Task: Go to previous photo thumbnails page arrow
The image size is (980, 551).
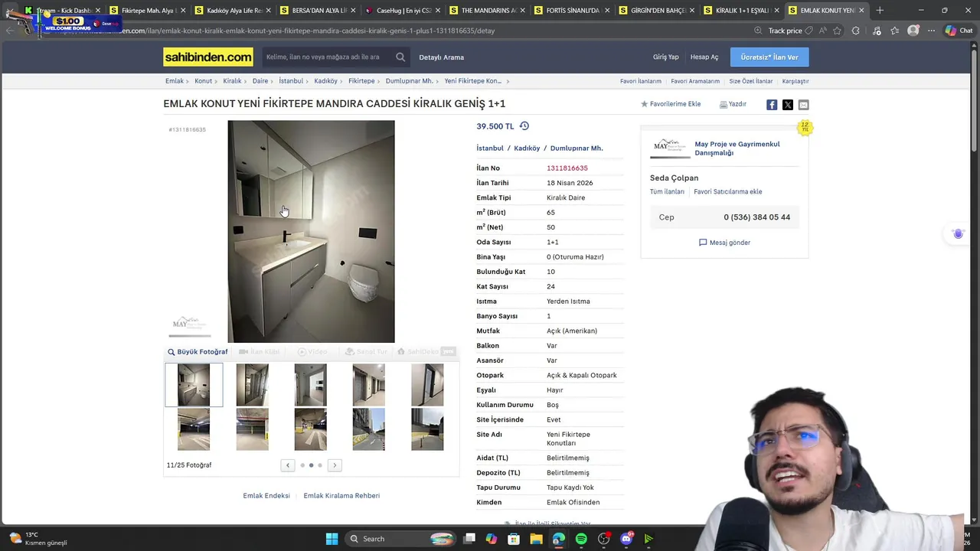Action: click(288, 465)
